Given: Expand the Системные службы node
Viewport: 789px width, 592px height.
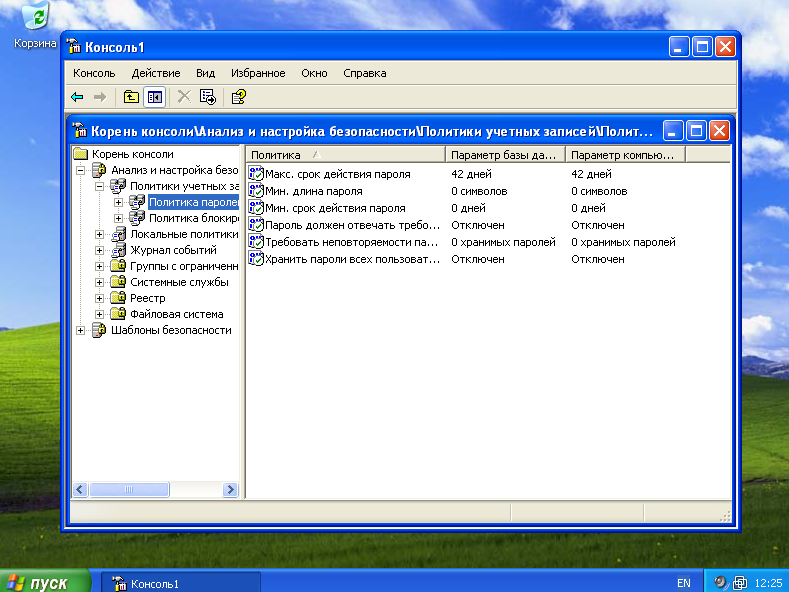Looking at the screenshot, I should pos(99,282).
